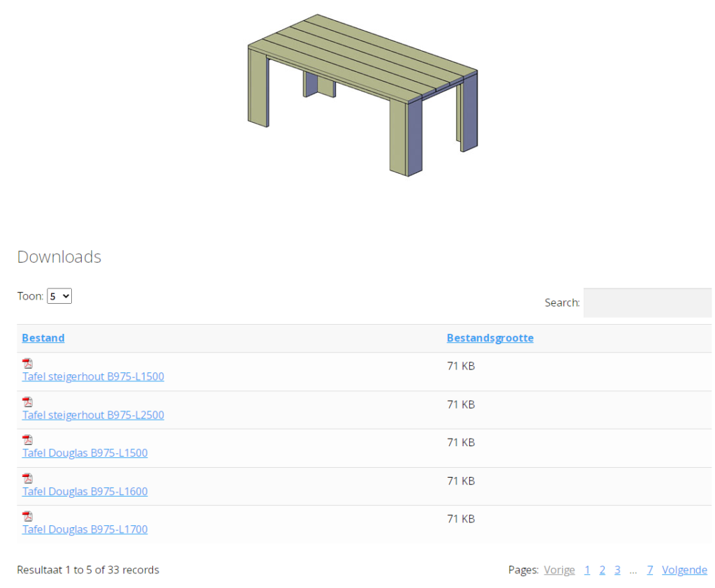Click the PDF icon beside Tafel Douglas B975-L1600

pos(27,478)
